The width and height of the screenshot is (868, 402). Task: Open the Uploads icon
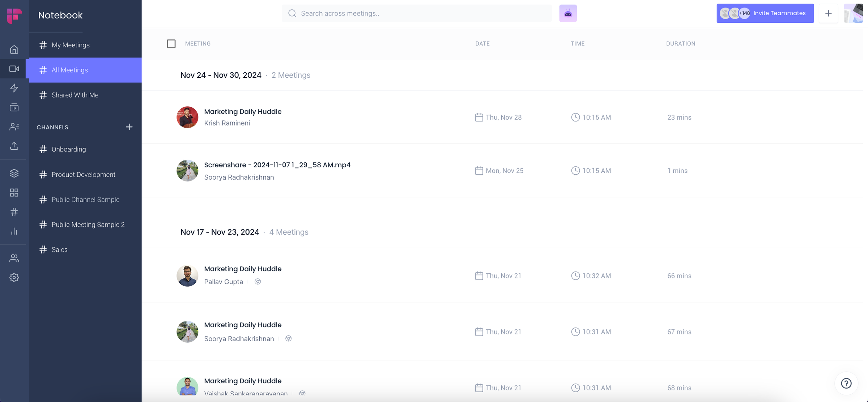(14, 146)
